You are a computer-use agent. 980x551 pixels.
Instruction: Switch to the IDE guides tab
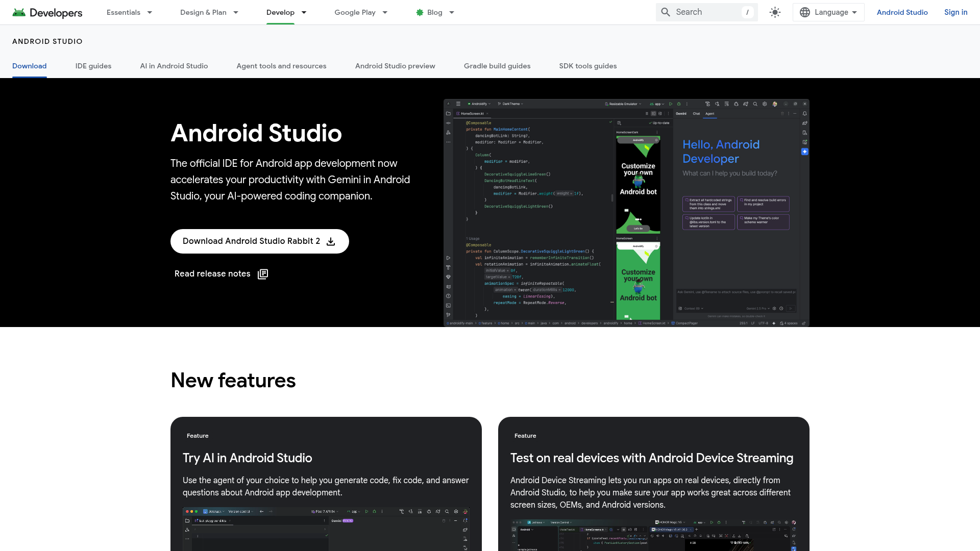93,66
